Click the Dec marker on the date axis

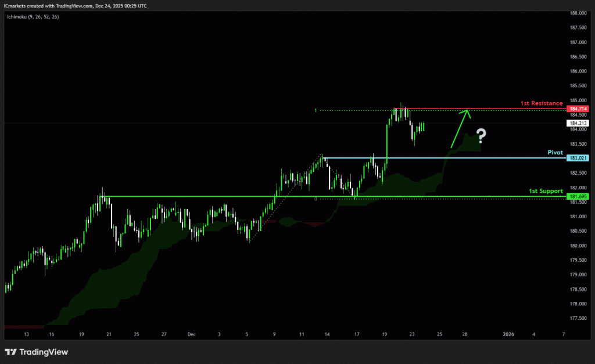pyautogui.click(x=191, y=334)
